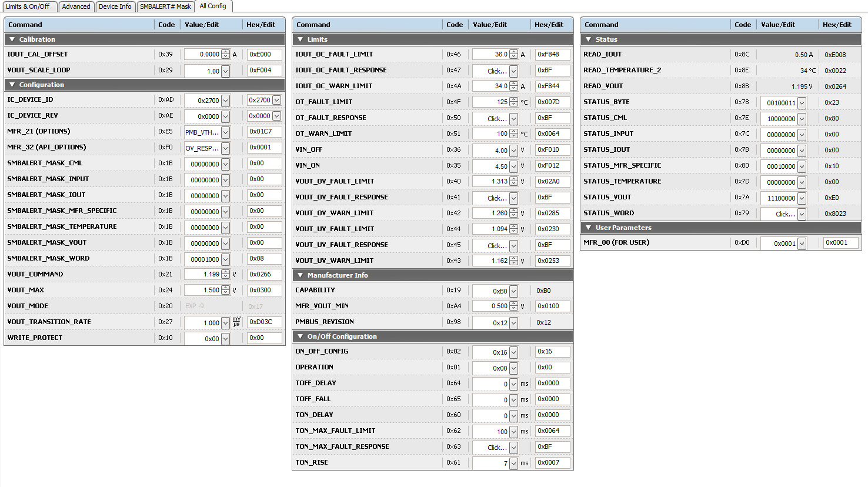Click the IOUT_CAL_OFFSET value stepper
The height and width of the screenshot is (487, 868).
coord(225,54)
